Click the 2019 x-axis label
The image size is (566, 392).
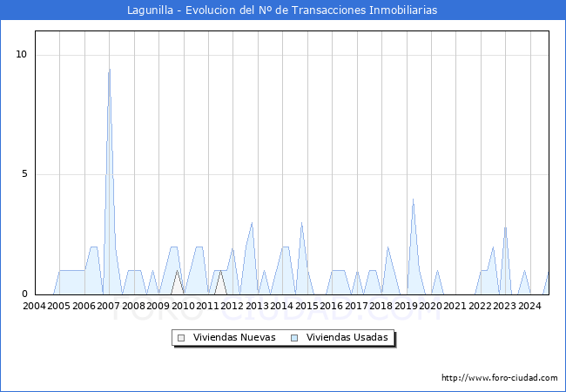(406, 306)
